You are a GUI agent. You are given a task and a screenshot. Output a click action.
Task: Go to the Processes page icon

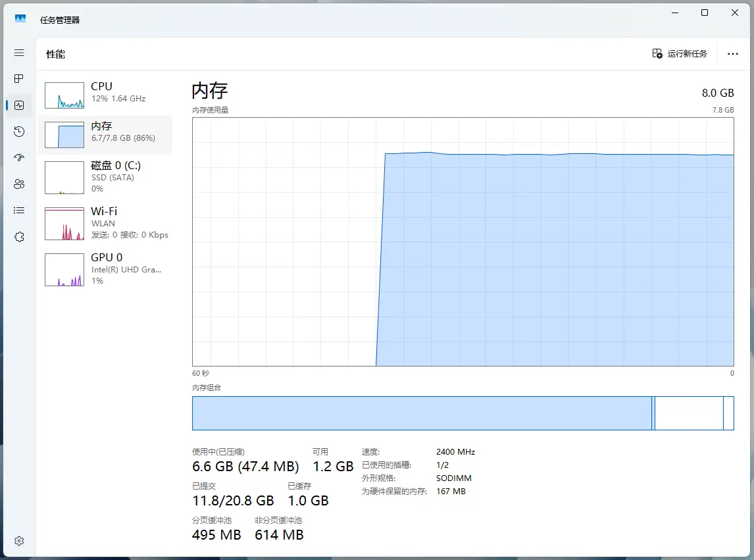tap(19, 78)
